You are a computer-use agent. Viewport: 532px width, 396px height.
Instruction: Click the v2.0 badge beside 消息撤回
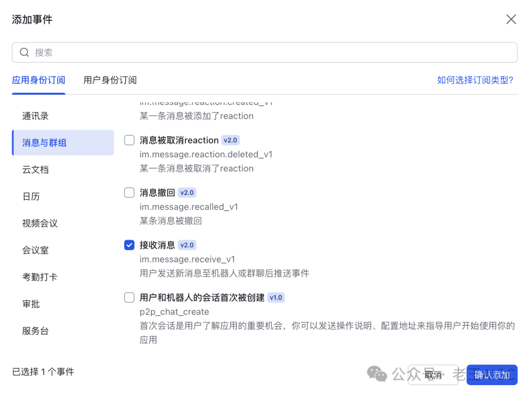[187, 192]
